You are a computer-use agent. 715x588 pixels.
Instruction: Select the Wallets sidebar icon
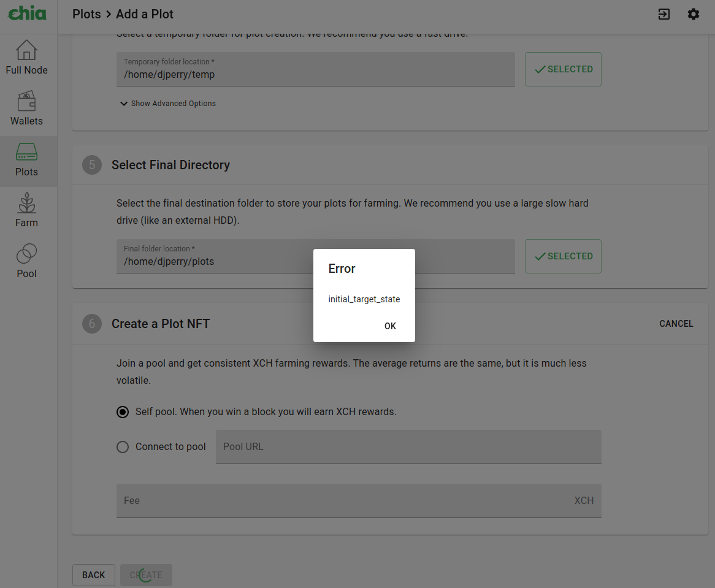pos(26,108)
